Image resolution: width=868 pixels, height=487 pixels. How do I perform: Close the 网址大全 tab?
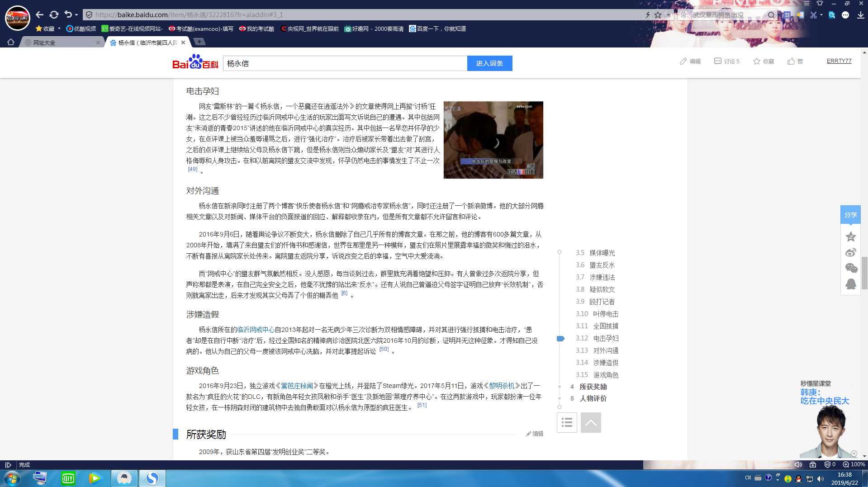(x=98, y=43)
